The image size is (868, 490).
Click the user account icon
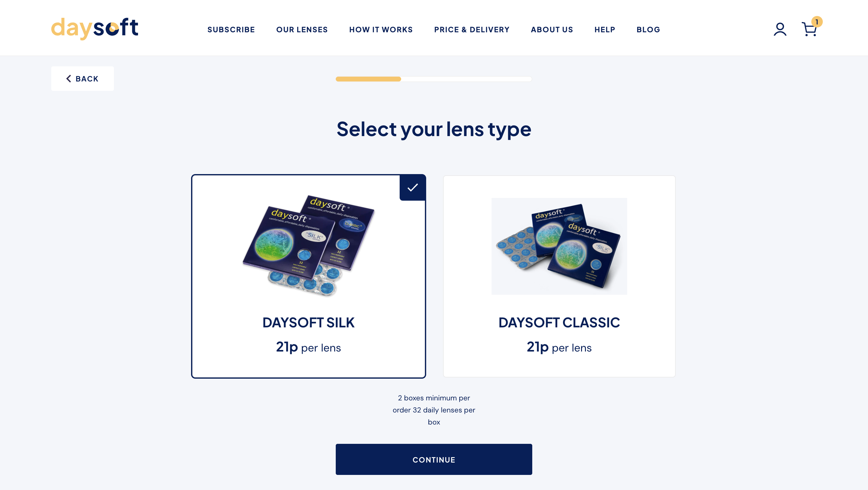tap(780, 29)
